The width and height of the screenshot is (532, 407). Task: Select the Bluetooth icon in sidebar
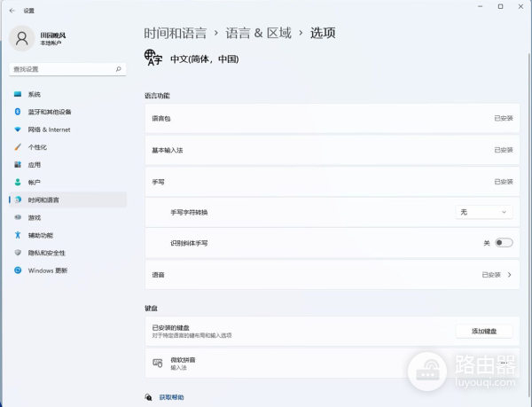coord(18,112)
